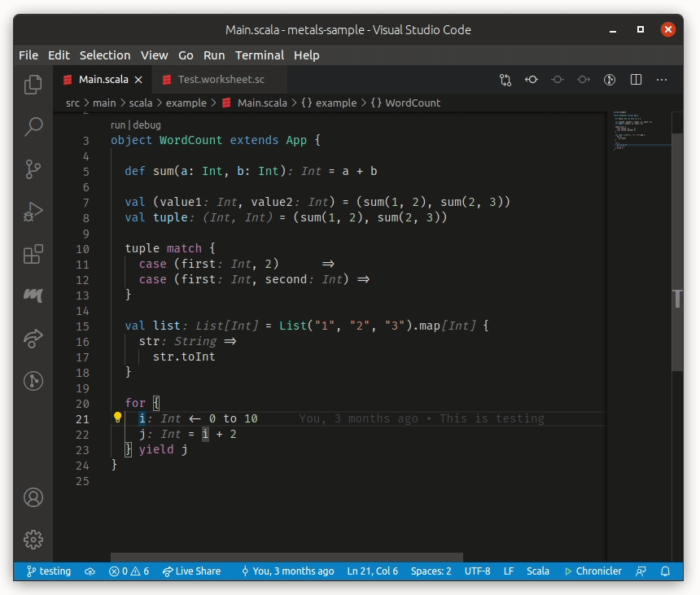This screenshot has width=700, height=595.
Task: Click the next revision icon in the editor toolbar
Action: coord(584,80)
